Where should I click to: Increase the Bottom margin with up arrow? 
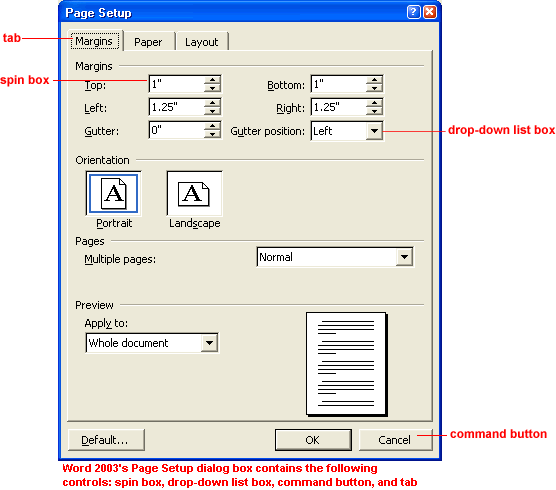click(374, 80)
